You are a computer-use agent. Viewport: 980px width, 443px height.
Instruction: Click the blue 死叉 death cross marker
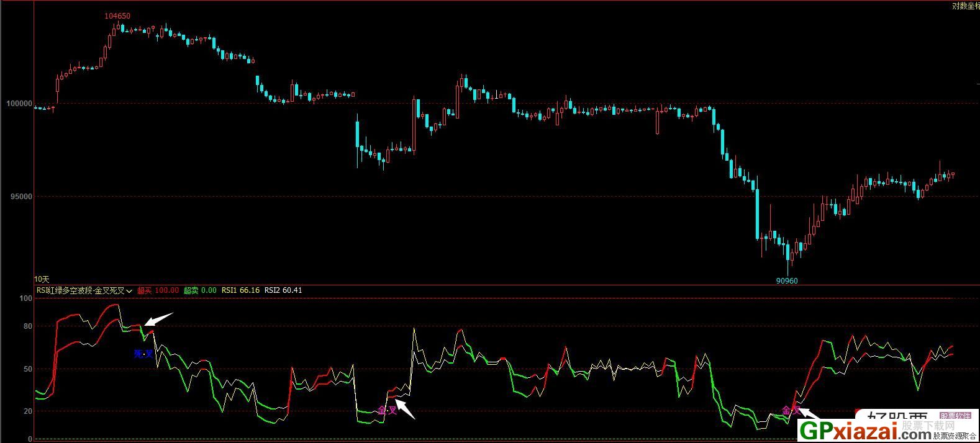click(x=143, y=354)
